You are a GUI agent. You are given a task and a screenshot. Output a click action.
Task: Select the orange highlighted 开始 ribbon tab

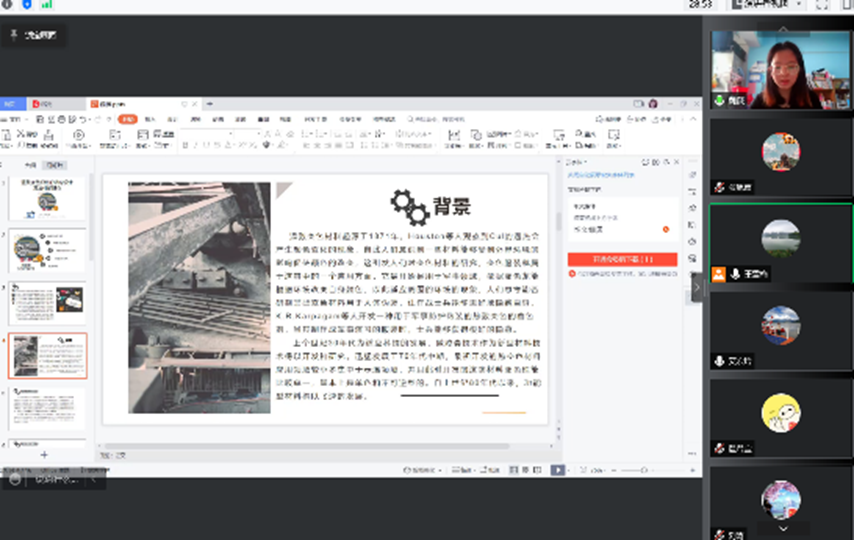point(126,119)
